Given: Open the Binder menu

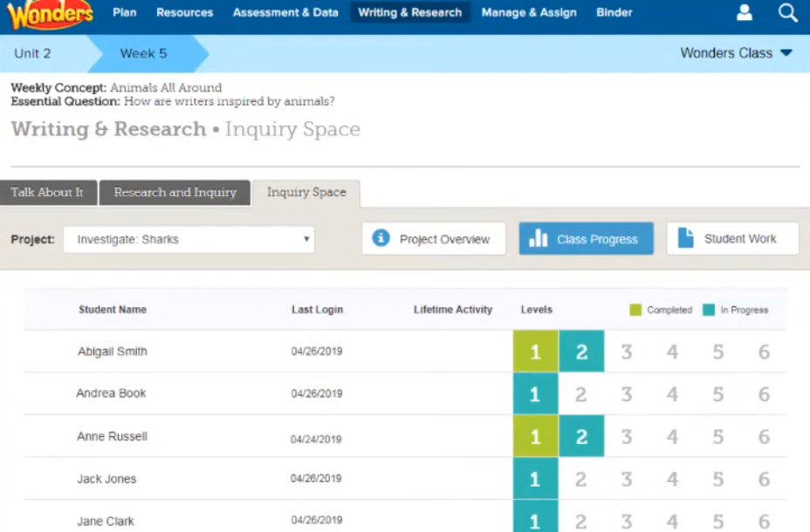Looking at the screenshot, I should coord(614,12).
